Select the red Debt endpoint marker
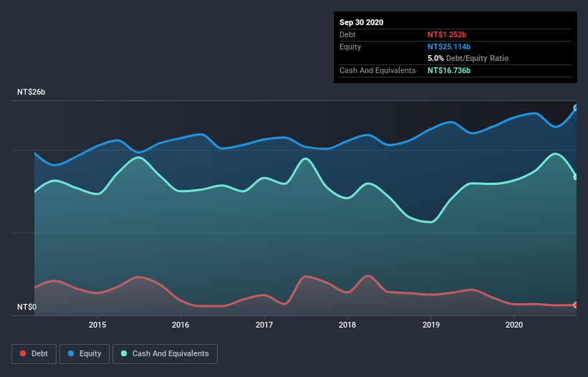The width and height of the screenshot is (588, 377). coord(576,305)
